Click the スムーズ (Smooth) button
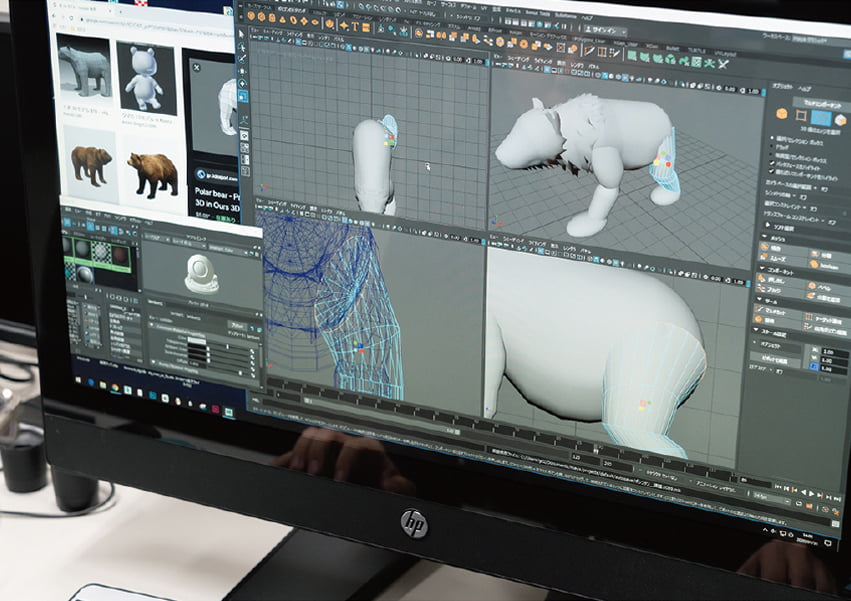The width and height of the screenshot is (851, 601). tap(784, 259)
